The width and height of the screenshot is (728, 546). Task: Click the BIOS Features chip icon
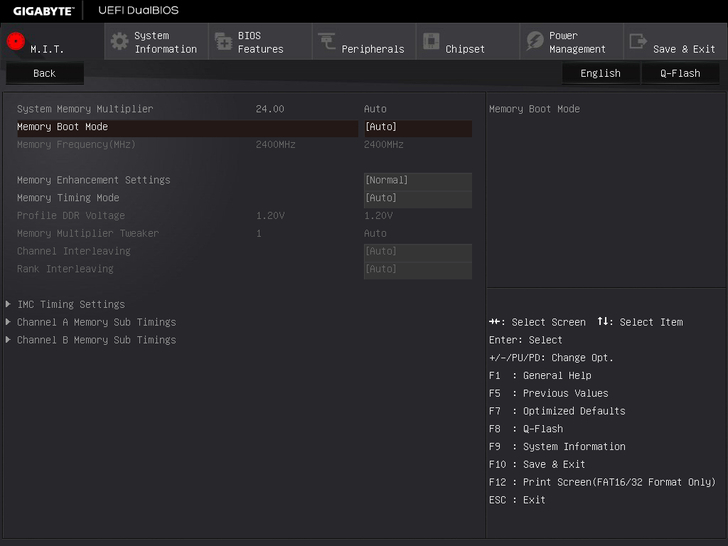(223, 42)
